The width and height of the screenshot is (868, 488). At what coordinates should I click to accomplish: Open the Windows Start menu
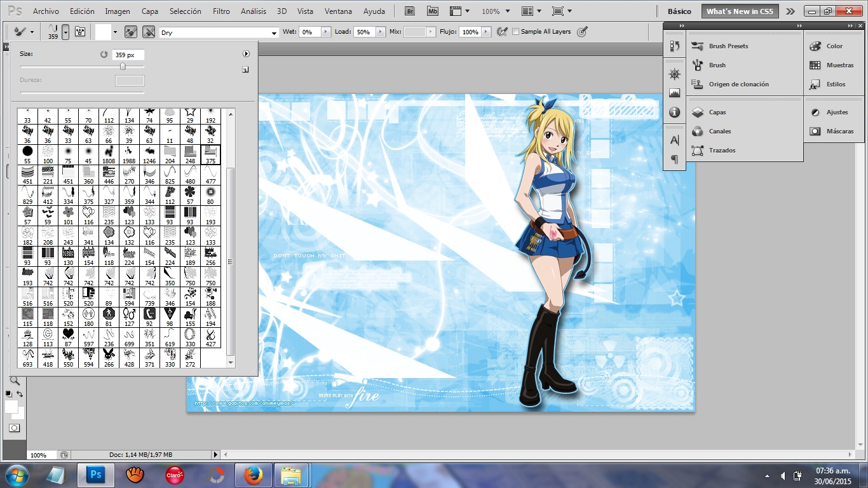tap(17, 475)
